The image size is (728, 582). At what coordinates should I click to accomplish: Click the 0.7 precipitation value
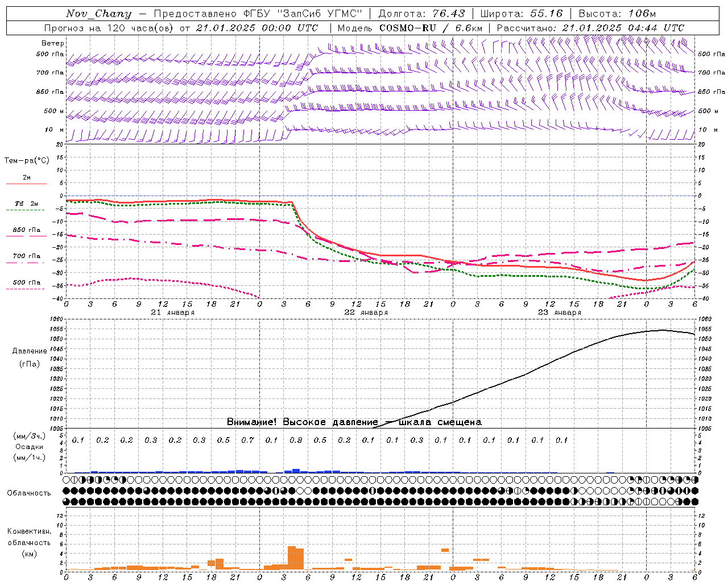coord(247,440)
